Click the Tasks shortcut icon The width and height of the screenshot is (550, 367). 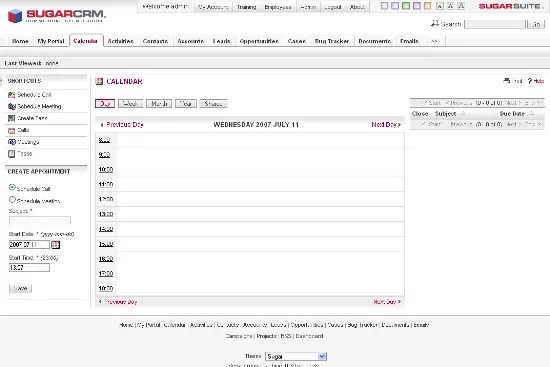pyautogui.click(x=12, y=154)
